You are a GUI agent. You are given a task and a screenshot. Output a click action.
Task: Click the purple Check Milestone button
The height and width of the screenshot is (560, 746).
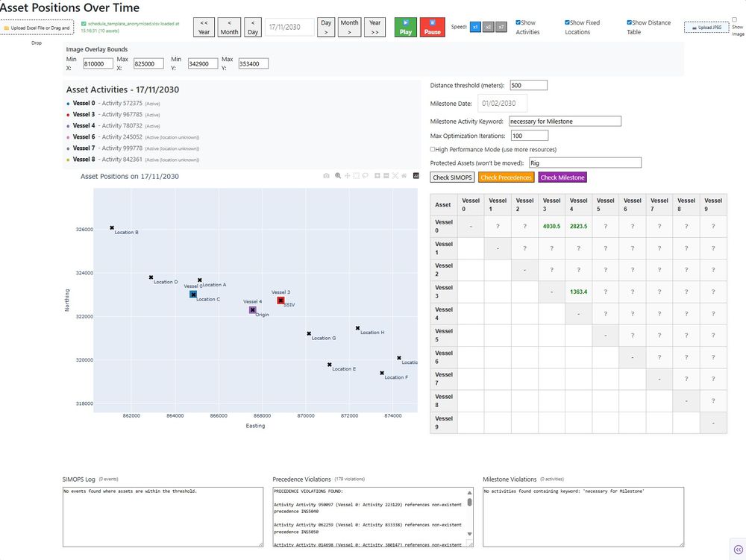pos(562,177)
